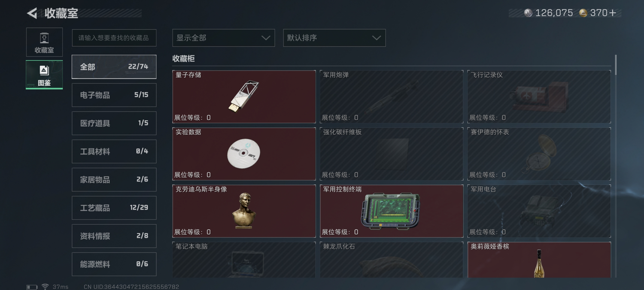Select the 量子存储 USB drive item
This screenshot has height=290, width=644.
[244, 97]
